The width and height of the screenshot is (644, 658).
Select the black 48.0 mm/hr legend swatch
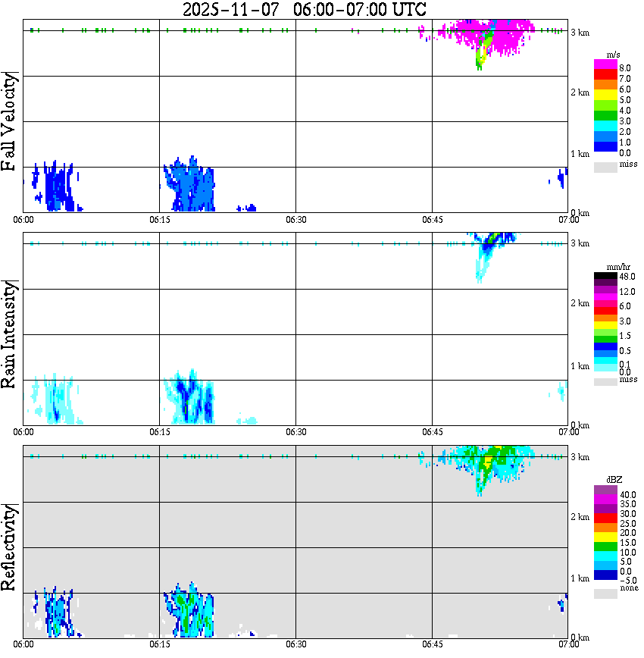tap(605, 276)
